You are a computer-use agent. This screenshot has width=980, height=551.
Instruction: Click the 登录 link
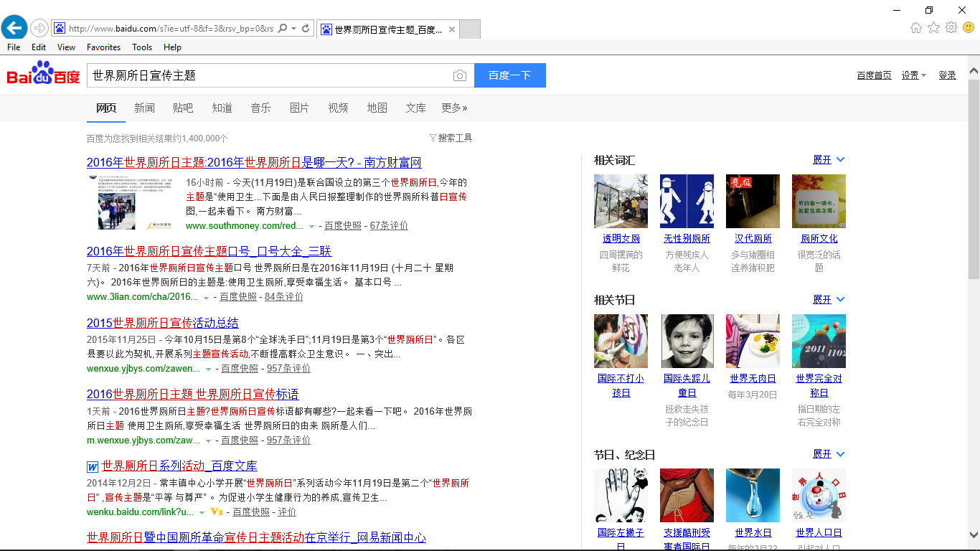[x=947, y=75]
